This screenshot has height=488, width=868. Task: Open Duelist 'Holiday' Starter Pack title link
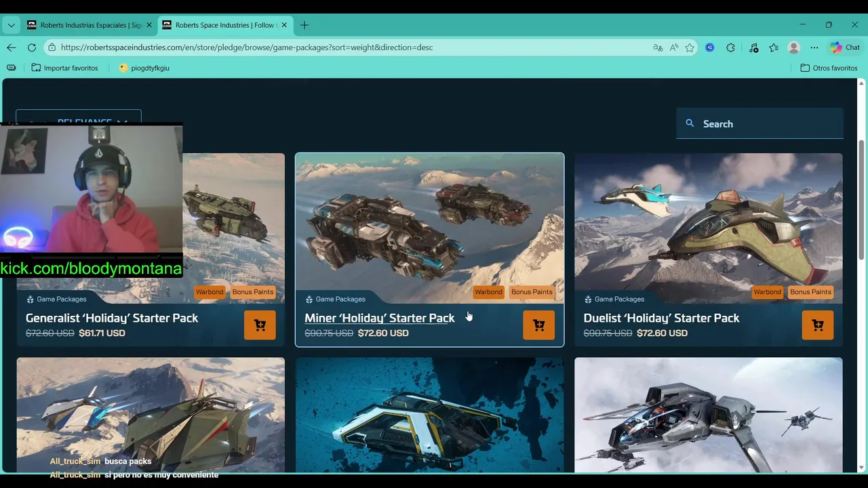click(x=661, y=318)
